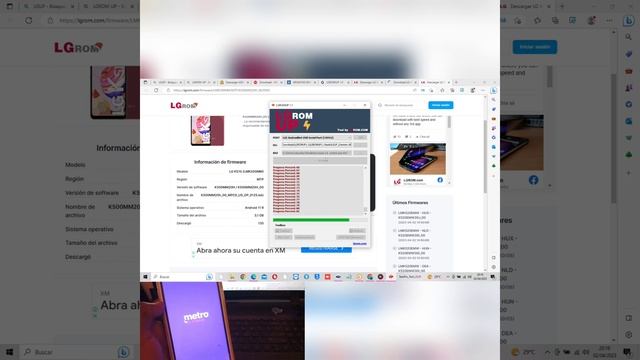
Task: Click the LG K51 phone thumbnail in background page
Action: [115, 93]
